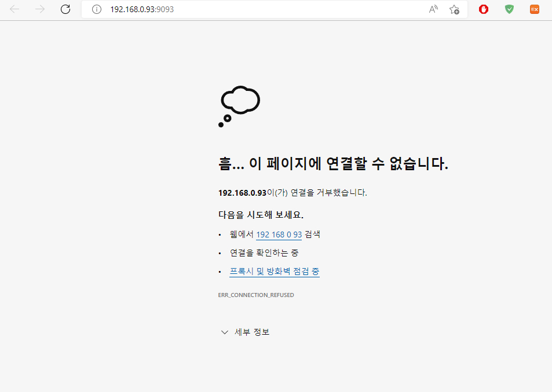Screen dimensions: 552x392
Task: Reload the page with the refresh icon
Action: [65, 9]
